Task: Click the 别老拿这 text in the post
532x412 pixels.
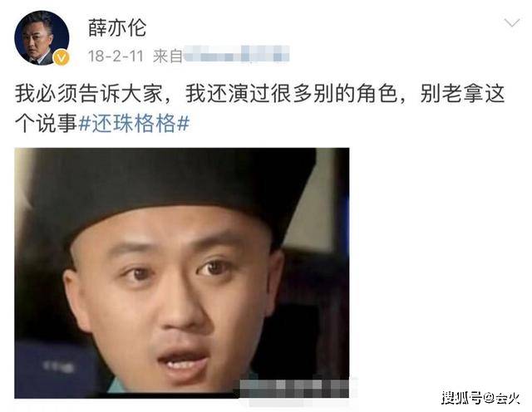Action: (x=462, y=93)
